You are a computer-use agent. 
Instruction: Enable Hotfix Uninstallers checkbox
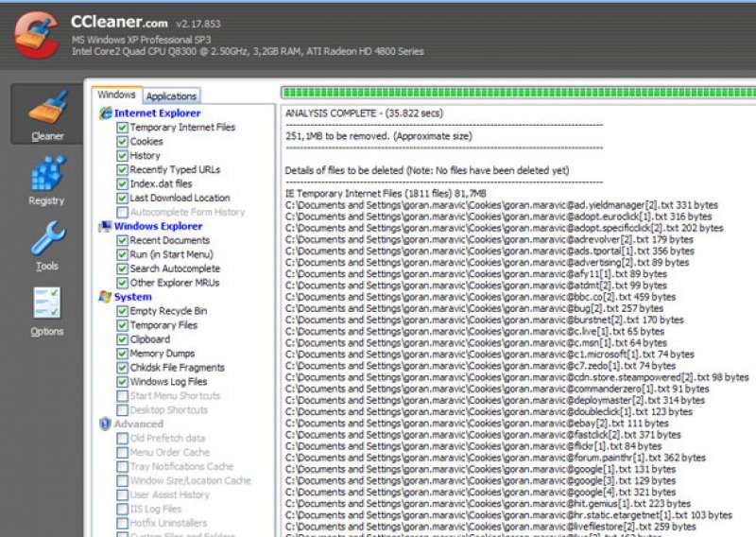(x=123, y=523)
